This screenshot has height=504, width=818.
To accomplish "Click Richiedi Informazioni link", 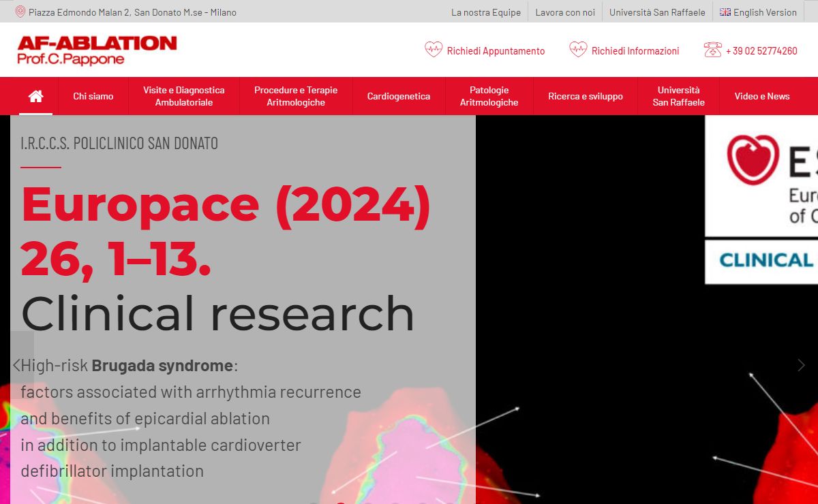I will 635,50.
